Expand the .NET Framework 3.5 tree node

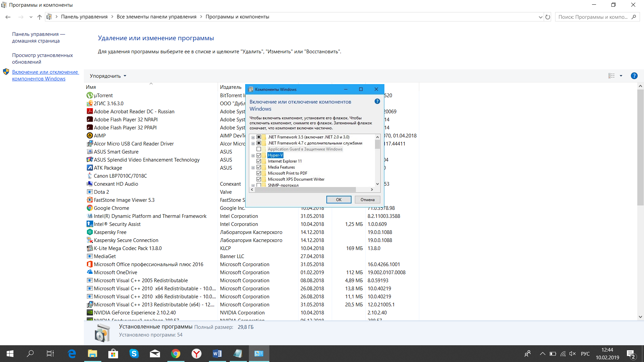tap(253, 137)
